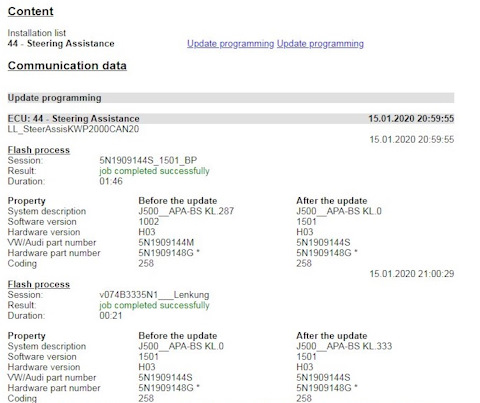Image resolution: width=480 pixels, height=403 pixels.
Task: Select the duration value 01:46
Action: 111,181
